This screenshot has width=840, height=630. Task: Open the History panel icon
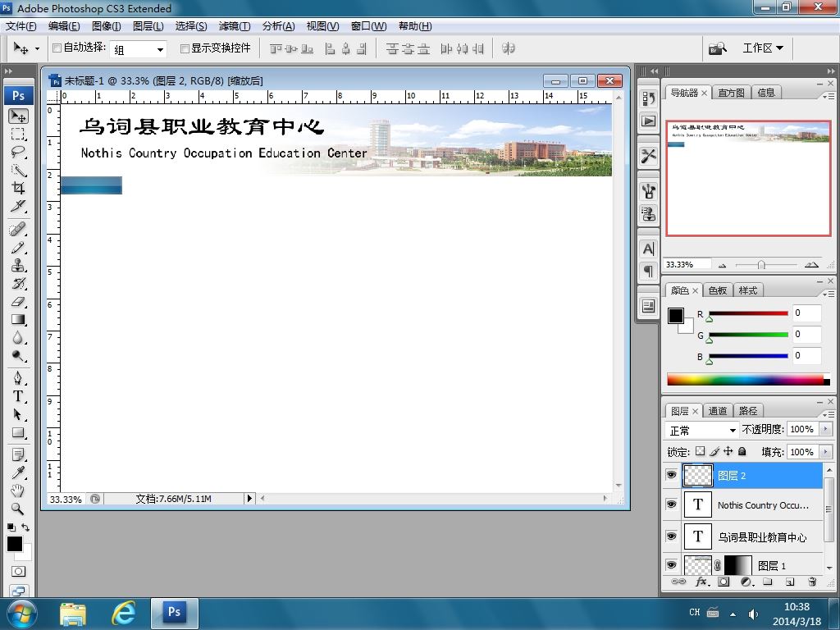point(648,98)
